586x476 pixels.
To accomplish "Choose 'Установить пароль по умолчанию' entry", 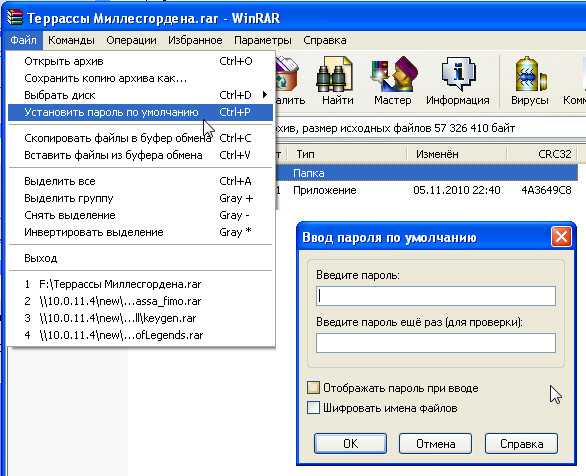I will (140, 112).
